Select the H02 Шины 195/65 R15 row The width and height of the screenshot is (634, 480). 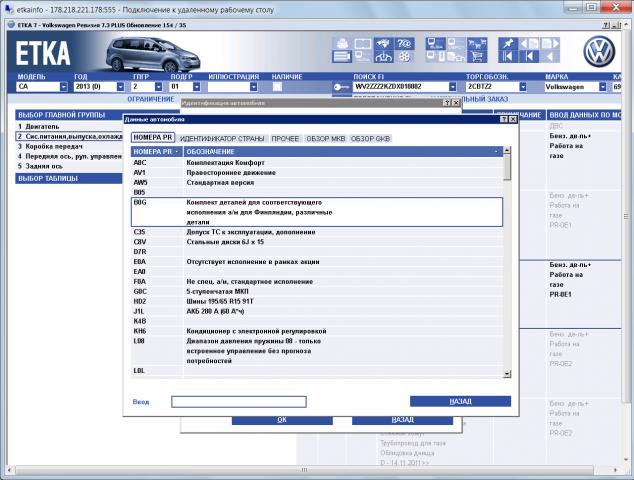pos(317,301)
